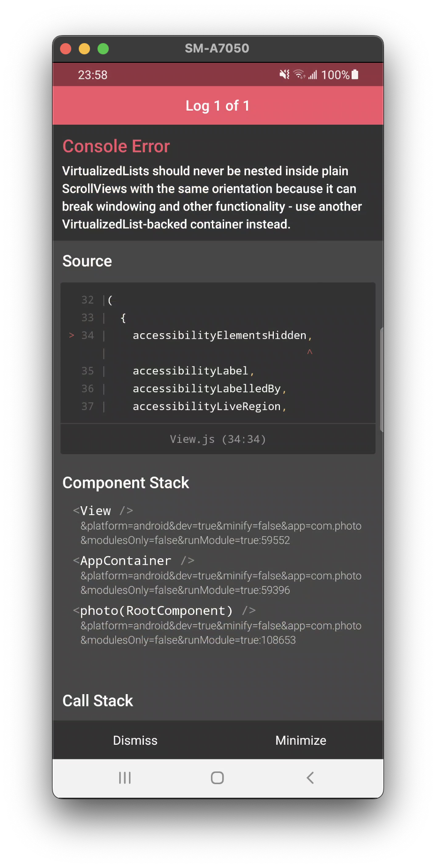
Task: Click the Wi-Fi status icon
Action: (x=299, y=75)
